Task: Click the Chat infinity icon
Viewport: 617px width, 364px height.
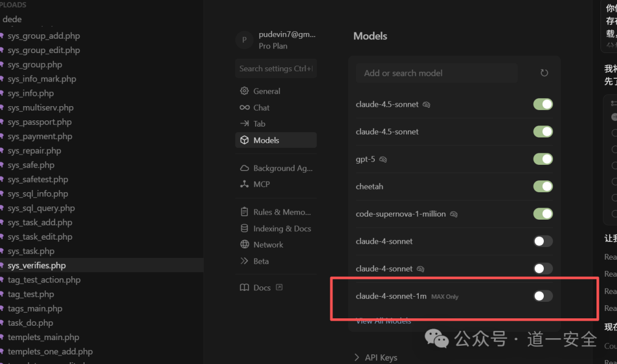Action: [x=245, y=107]
